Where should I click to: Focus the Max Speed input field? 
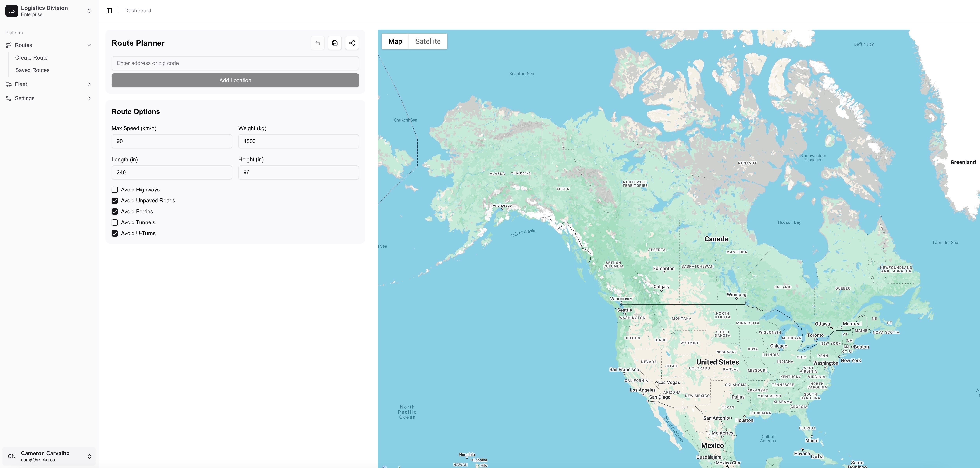click(x=172, y=141)
